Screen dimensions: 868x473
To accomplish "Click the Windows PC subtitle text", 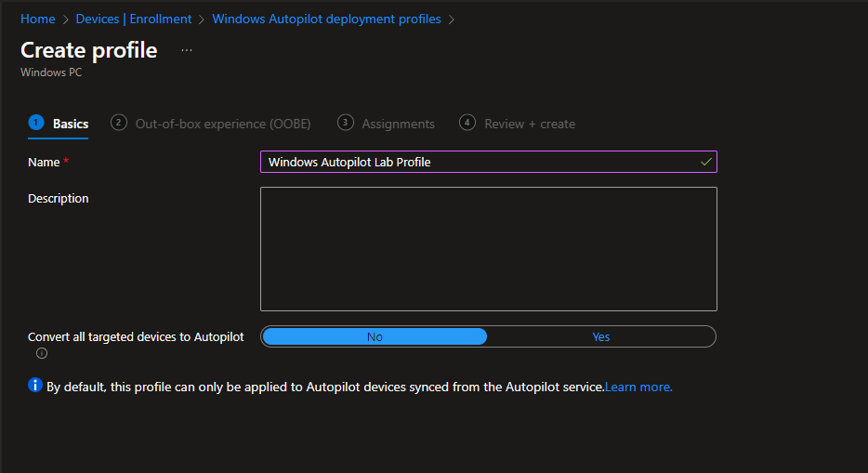I will pos(51,72).
